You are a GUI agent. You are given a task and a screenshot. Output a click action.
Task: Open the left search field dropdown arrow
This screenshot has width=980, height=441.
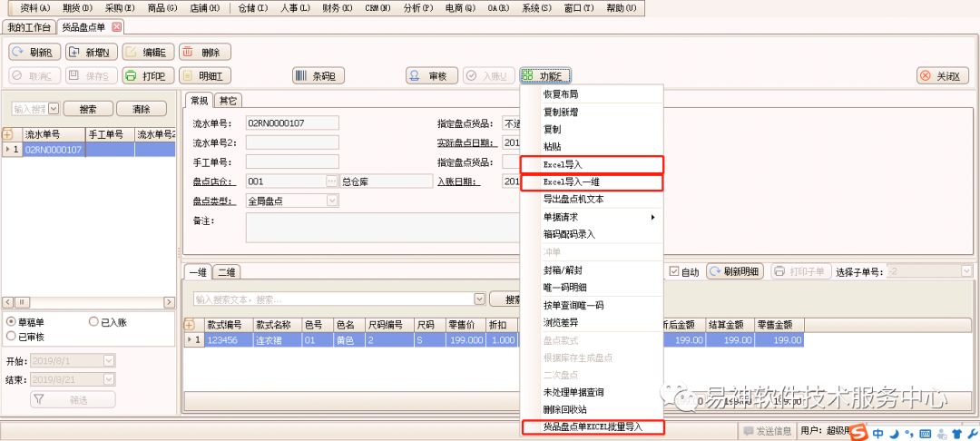(54, 109)
